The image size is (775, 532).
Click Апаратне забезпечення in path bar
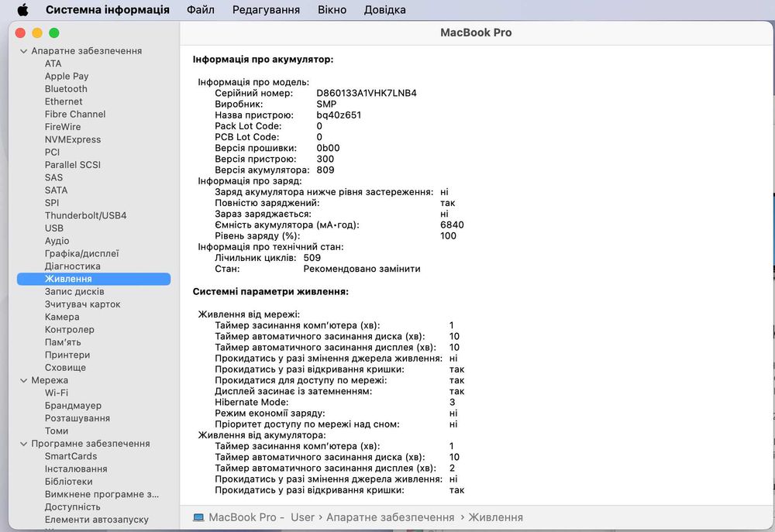tap(390, 517)
